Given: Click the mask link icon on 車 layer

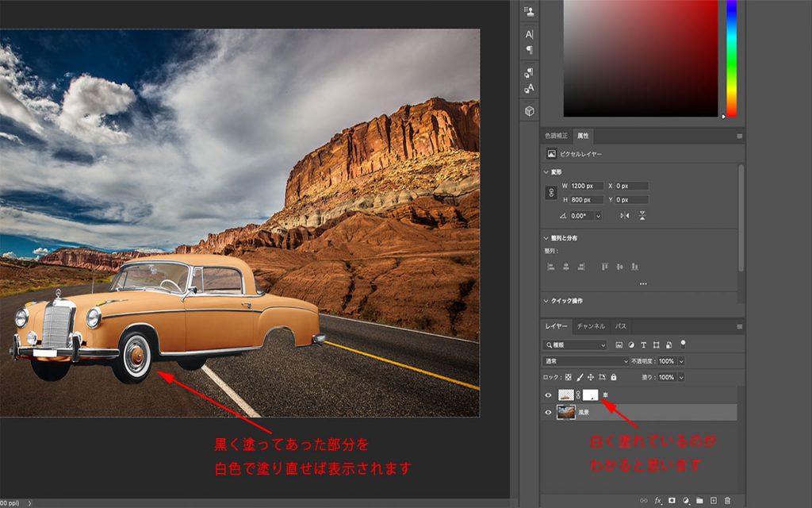Looking at the screenshot, I should point(578,395).
